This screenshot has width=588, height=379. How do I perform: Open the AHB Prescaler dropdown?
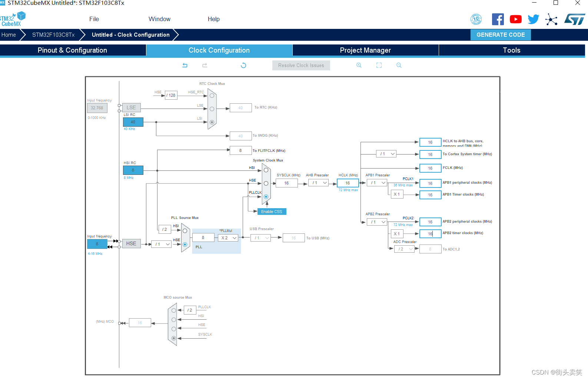pos(318,183)
